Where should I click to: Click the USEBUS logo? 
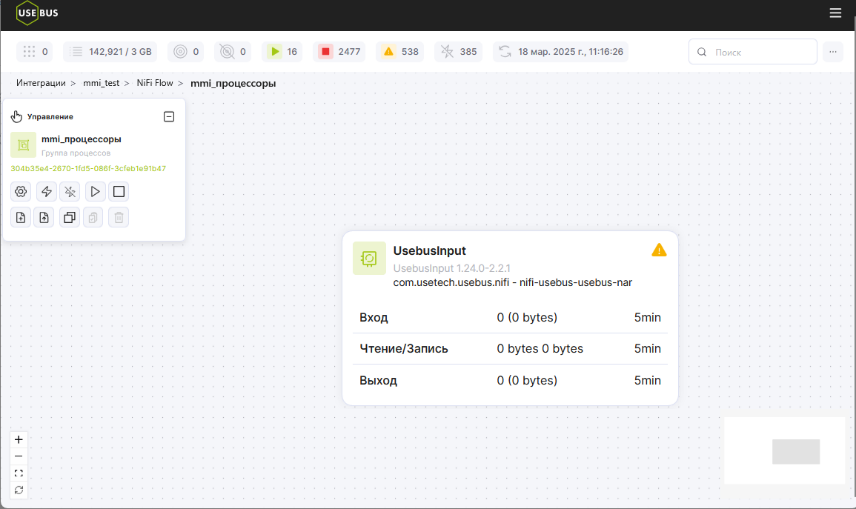[37, 13]
